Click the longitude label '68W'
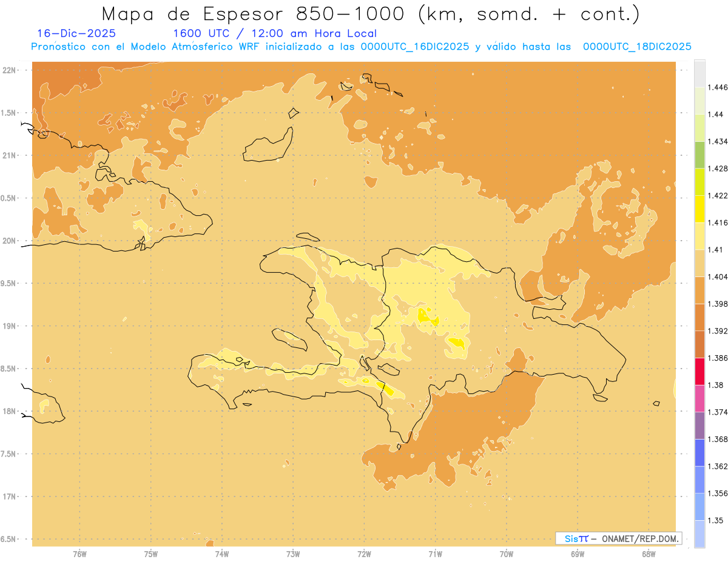Screen dimensions: 728x562 649,554
